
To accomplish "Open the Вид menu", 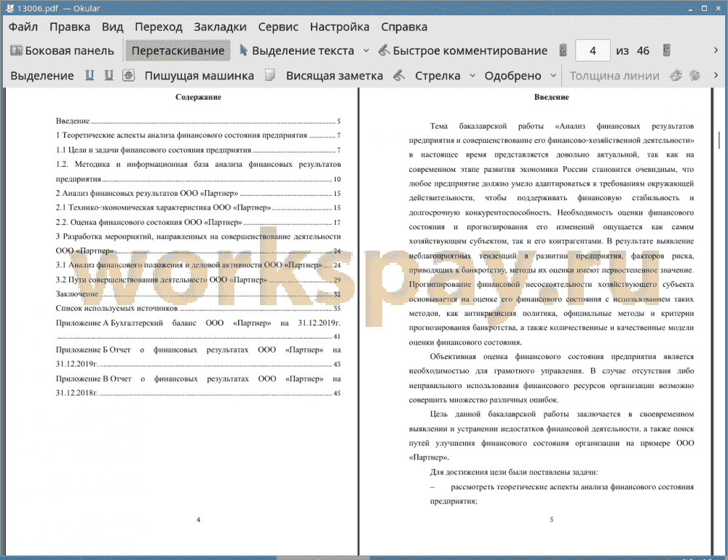I will tap(112, 27).
